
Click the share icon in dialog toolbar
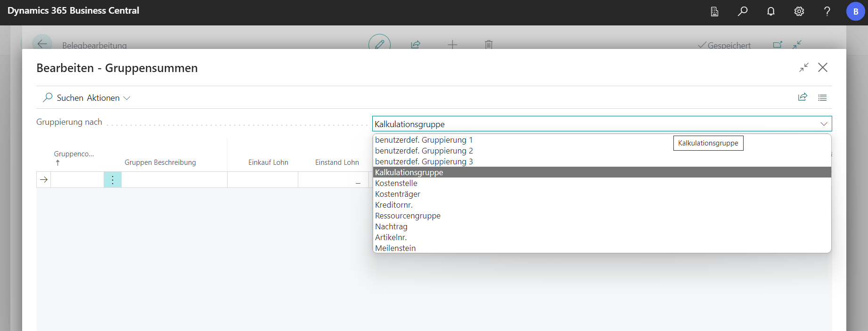[802, 97]
